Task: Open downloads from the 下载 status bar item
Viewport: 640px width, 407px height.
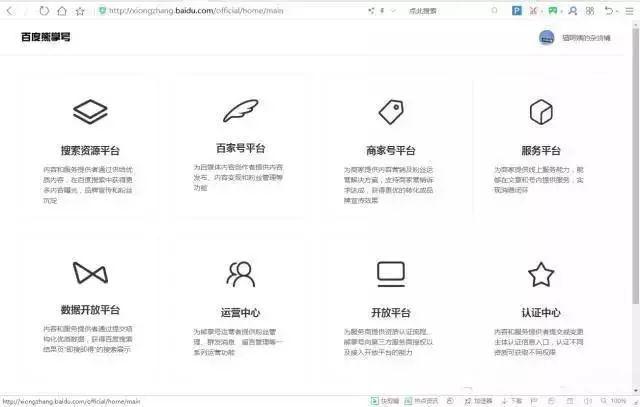Action: 512,401
